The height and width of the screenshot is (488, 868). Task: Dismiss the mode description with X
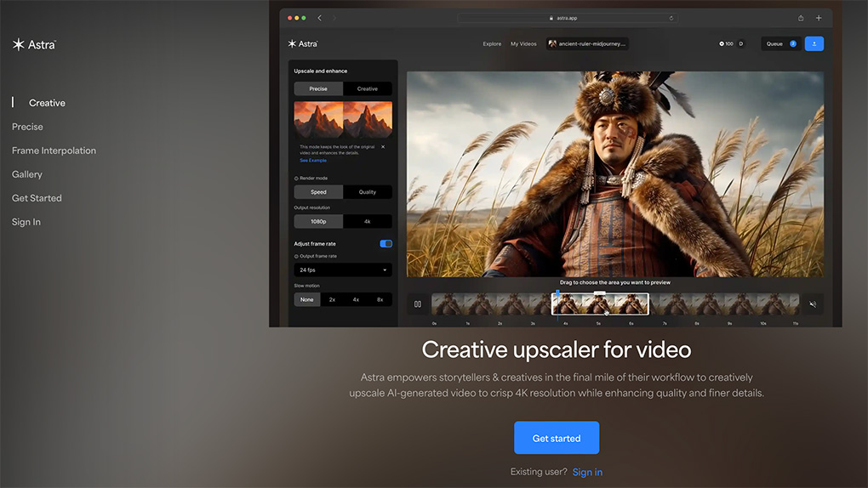click(383, 146)
